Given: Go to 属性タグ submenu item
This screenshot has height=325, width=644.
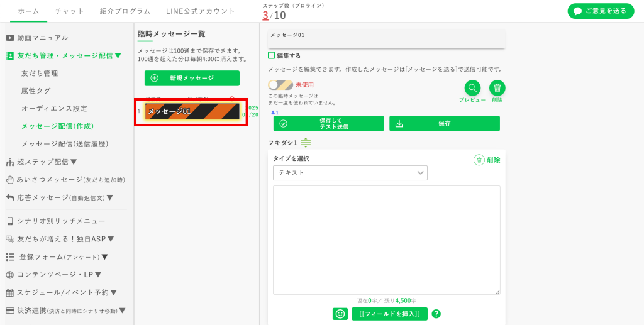Looking at the screenshot, I should click(36, 91).
